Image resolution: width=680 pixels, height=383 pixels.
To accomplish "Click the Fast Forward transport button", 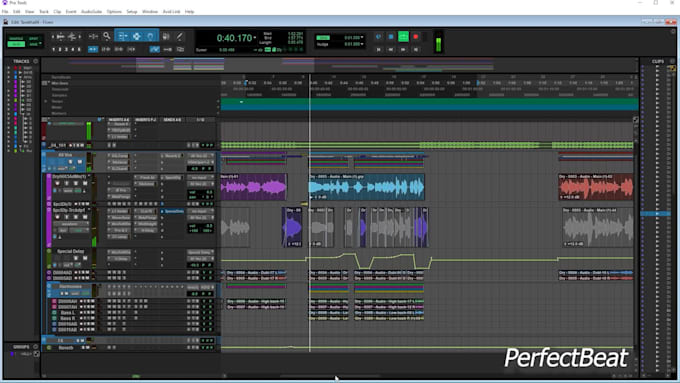I will [403, 50].
